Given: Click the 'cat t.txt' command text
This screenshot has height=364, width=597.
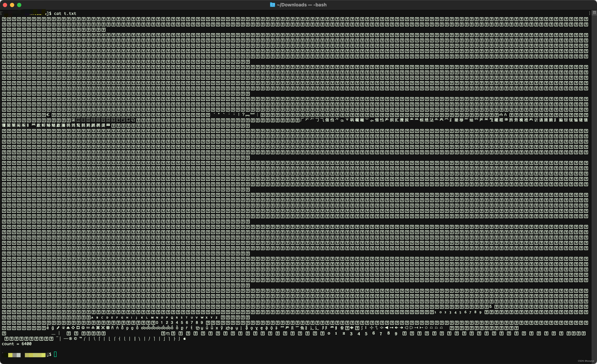Looking at the screenshot, I should tap(65, 13).
